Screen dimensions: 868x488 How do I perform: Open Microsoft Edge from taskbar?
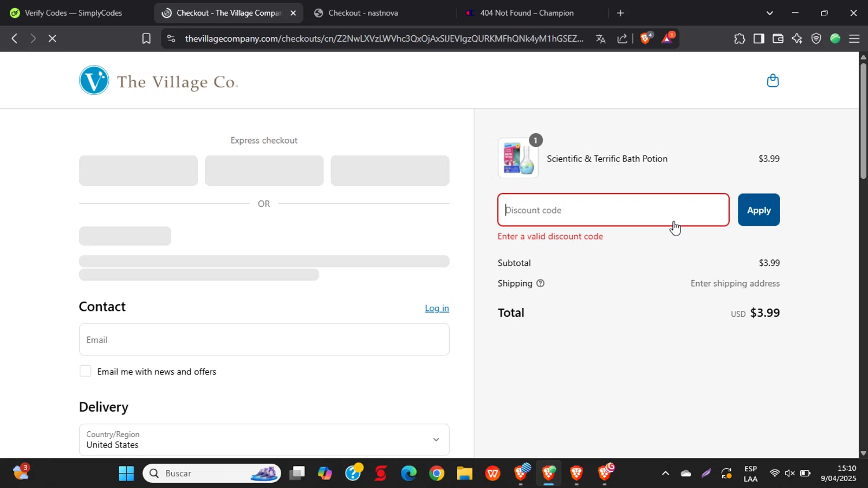click(409, 474)
